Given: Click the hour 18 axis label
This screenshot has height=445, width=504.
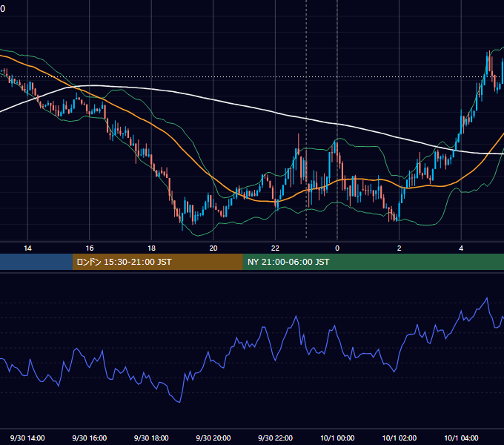Looking at the screenshot, I should [x=151, y=248].
